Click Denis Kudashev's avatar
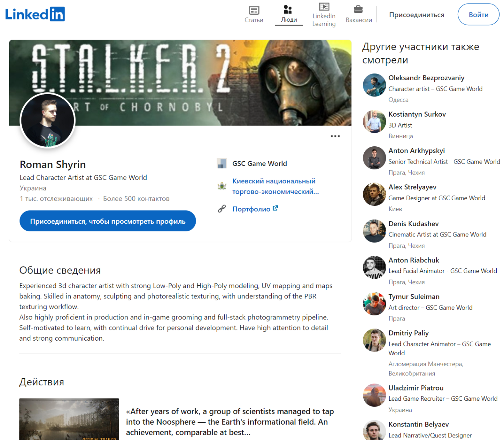 point(374,231)
